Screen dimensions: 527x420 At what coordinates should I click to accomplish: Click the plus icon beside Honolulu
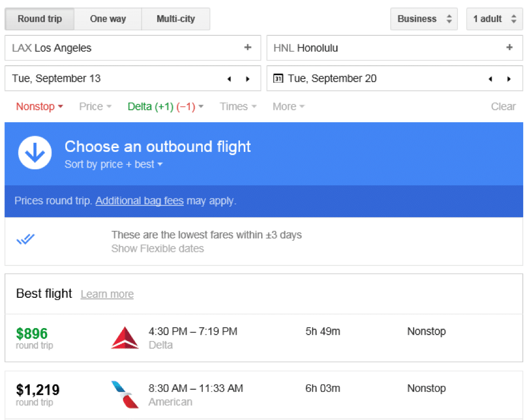(x=509, y=48)
